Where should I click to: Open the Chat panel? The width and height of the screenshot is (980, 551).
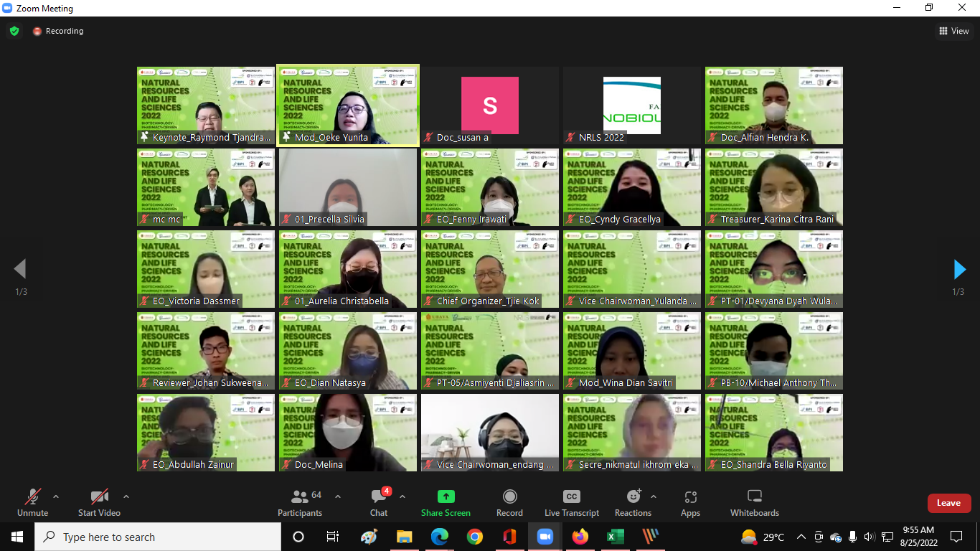tap(379, 497)
